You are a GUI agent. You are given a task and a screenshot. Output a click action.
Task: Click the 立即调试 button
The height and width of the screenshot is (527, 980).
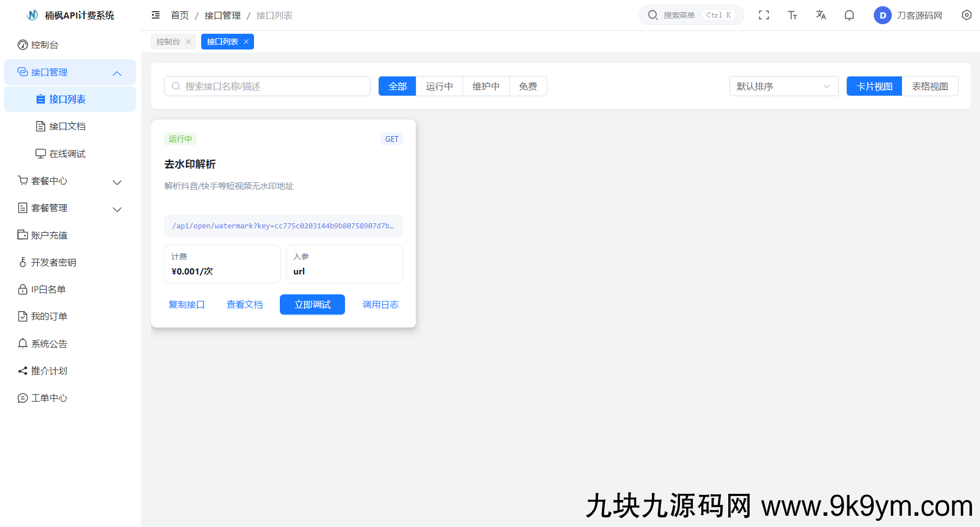click(x=312, y=304)
